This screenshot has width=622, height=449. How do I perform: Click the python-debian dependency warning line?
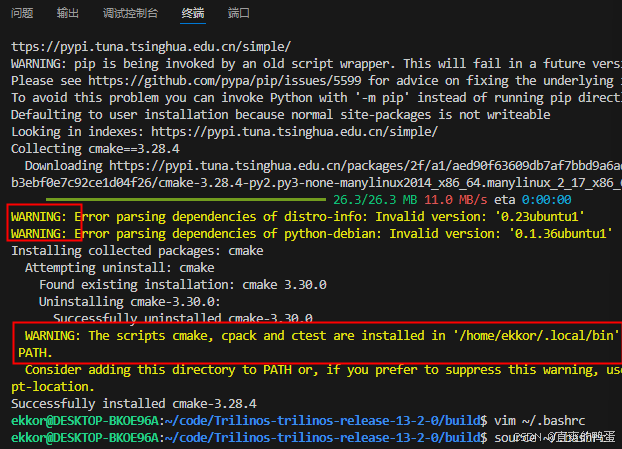click(312, 234)
